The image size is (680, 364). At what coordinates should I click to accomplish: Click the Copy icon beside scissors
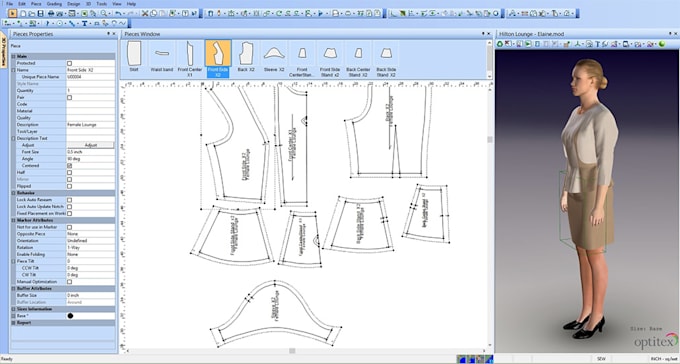tap(154, 13)
